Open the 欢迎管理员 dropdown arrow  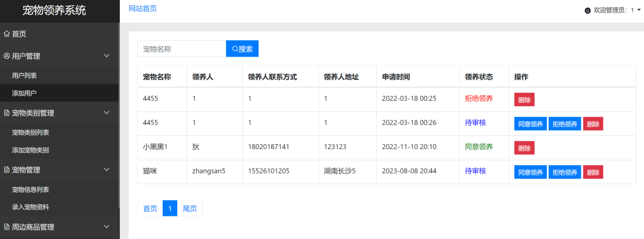pyautogui.click(x=639, y=11)
